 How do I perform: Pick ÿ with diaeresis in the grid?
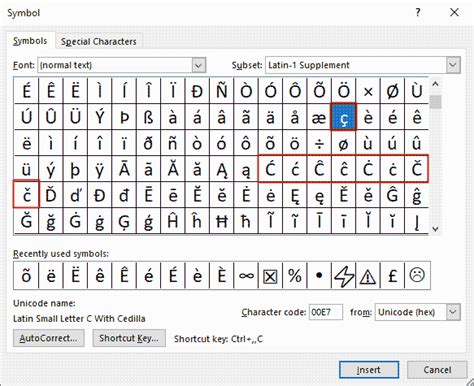coord(100,169)
